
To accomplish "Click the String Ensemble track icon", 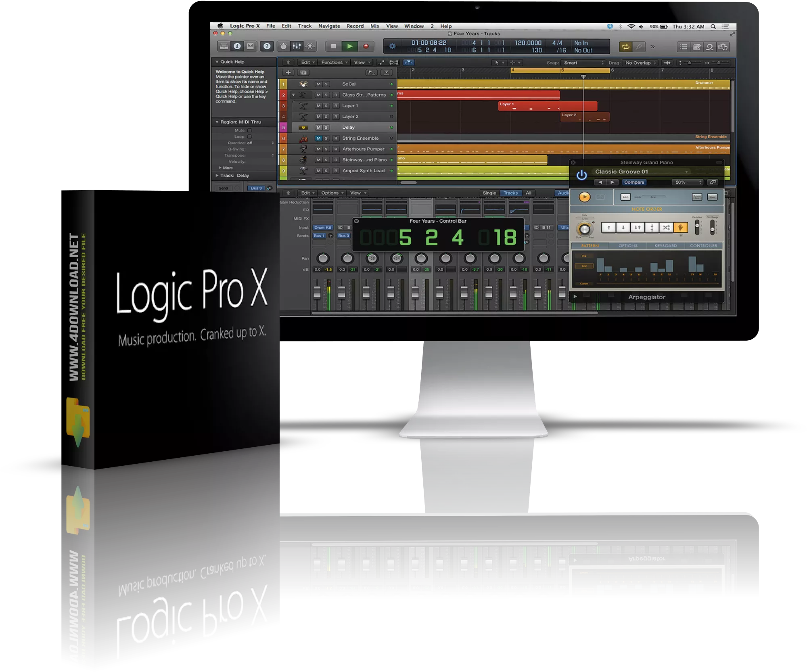I will pyautogui.click(x=303, y=138).
